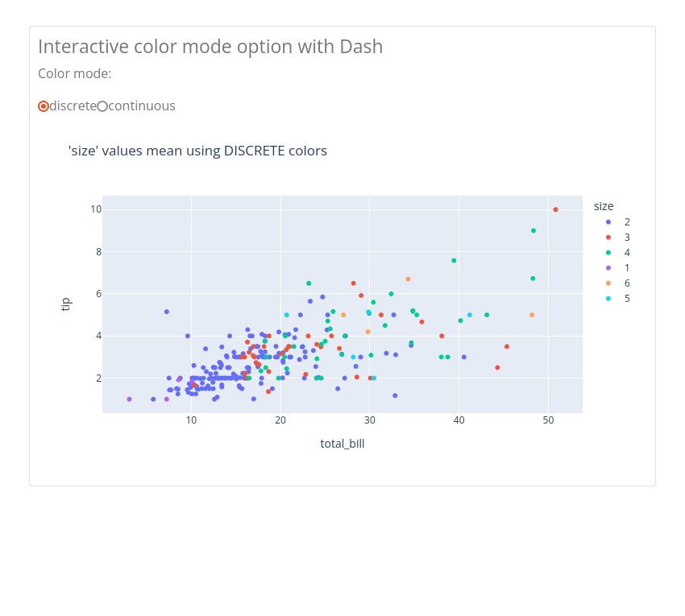Screen dimensions: 685x616
Task: Toggle the orange size 6 legend entry
Action: coord(618,283)
